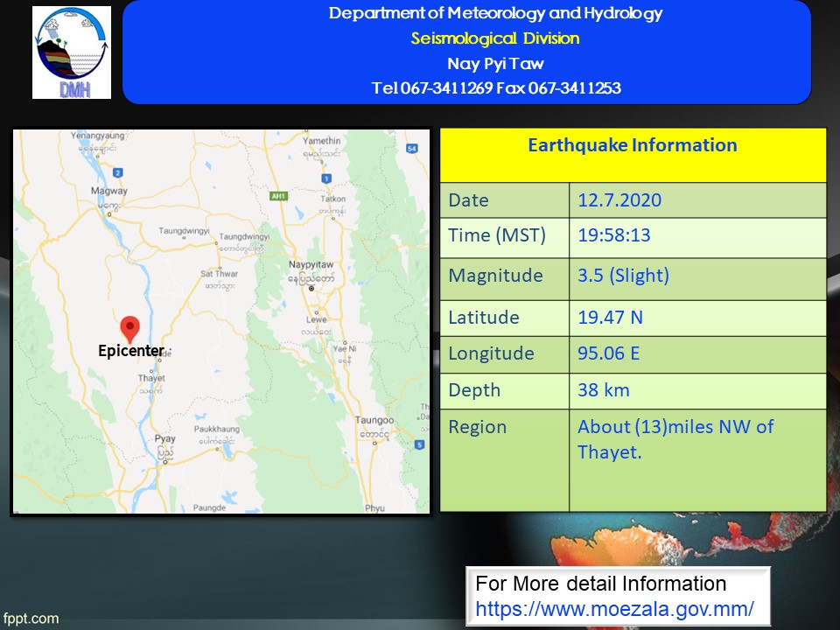Screen dimensions: 840x630
Task: Select the time value 19:58:13
Action: point(614,235)
